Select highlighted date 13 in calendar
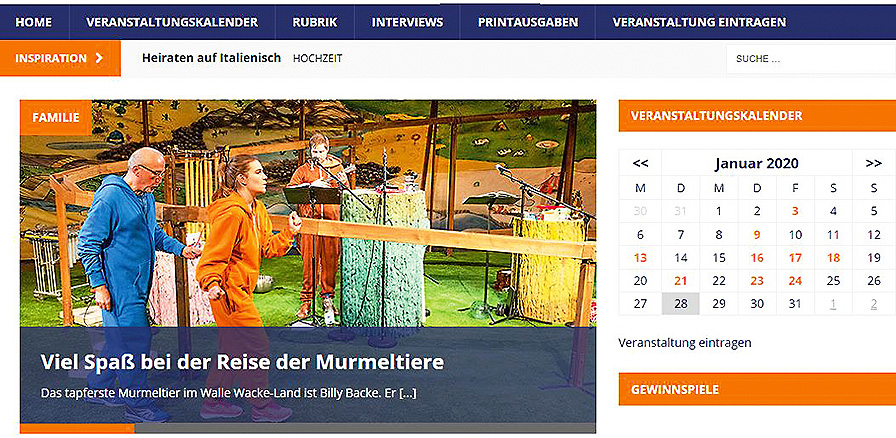 click(x=641, y=258)
